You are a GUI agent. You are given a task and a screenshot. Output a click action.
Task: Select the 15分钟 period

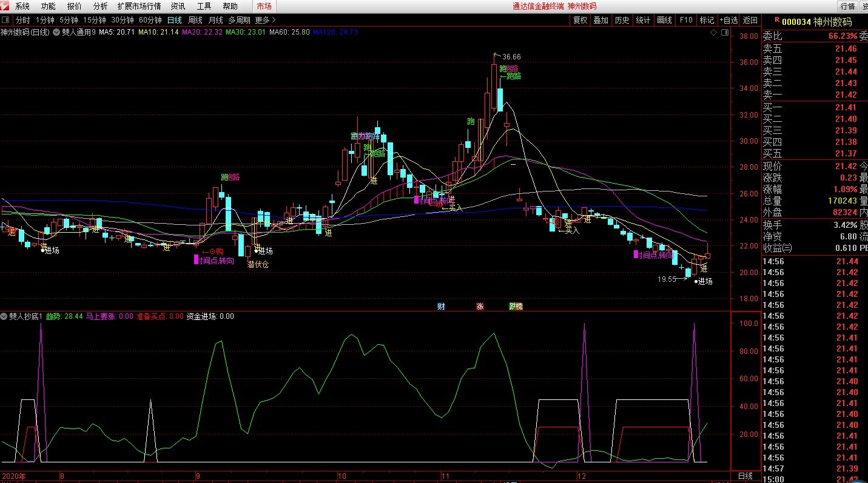[x=95, y=20]
